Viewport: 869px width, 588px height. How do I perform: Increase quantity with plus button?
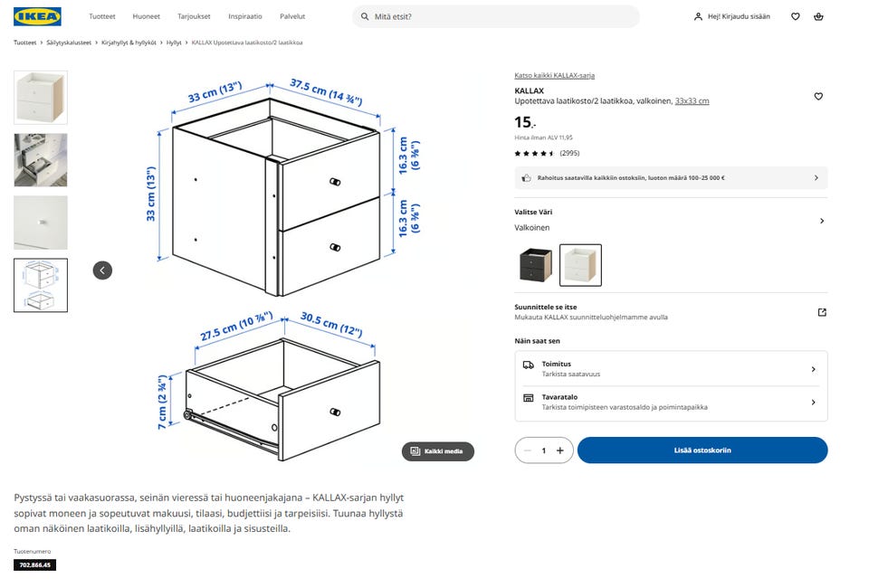click(x=560, y=450)
